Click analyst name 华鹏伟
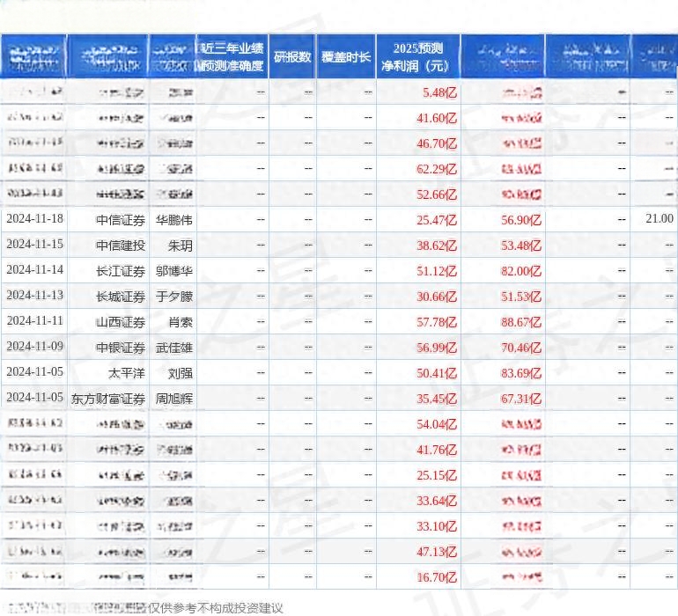The image size is (678, 616). pos(174,220)
